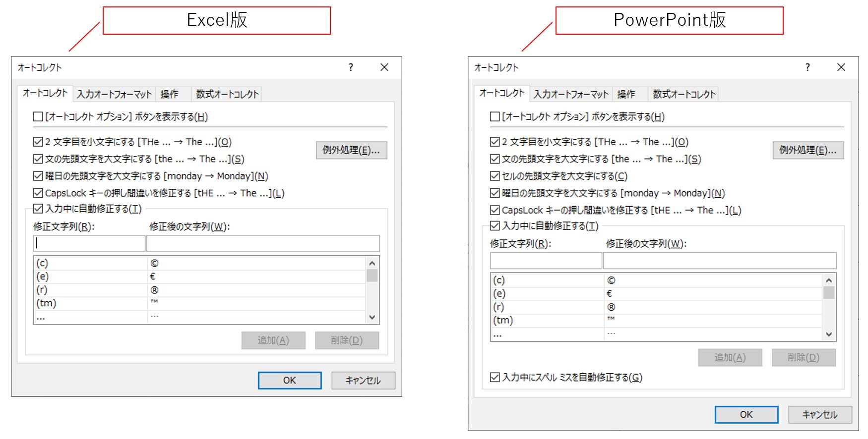Image resolution: width=868 pixels, height=439 pixels.
Task: Click the help question mark in Excel dialog
Action: click(x=351, y=67)
